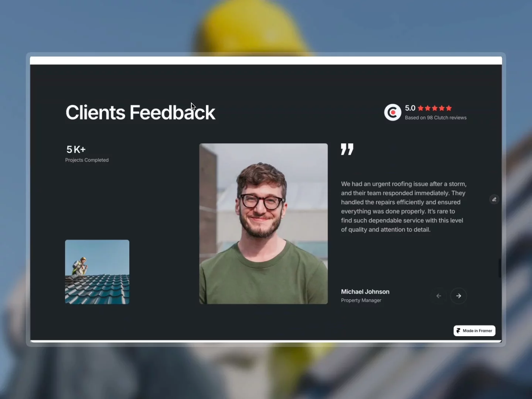The height and width of the screenshot is (399, 532).
Task: Click the testimonial quote paragraph
Action: [404, 207]
